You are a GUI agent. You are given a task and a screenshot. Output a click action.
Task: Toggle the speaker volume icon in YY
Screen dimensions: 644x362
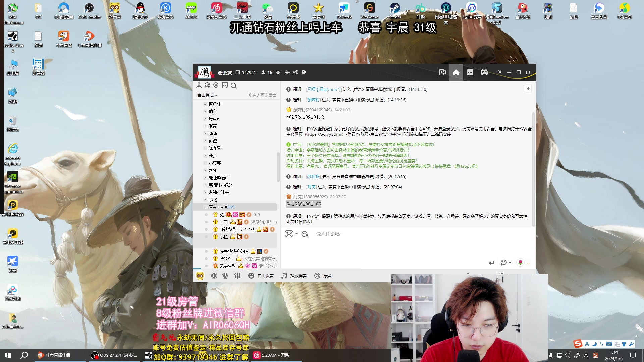point(214,276)
